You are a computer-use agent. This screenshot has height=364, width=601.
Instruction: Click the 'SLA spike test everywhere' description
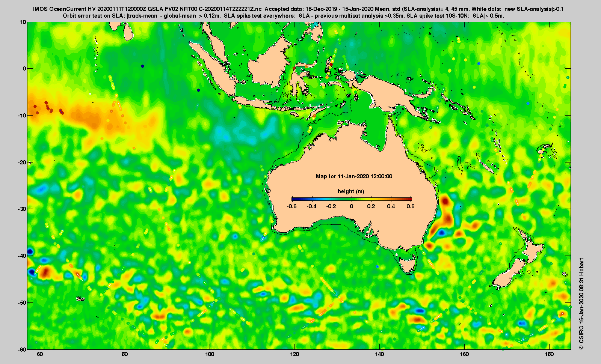314,16
